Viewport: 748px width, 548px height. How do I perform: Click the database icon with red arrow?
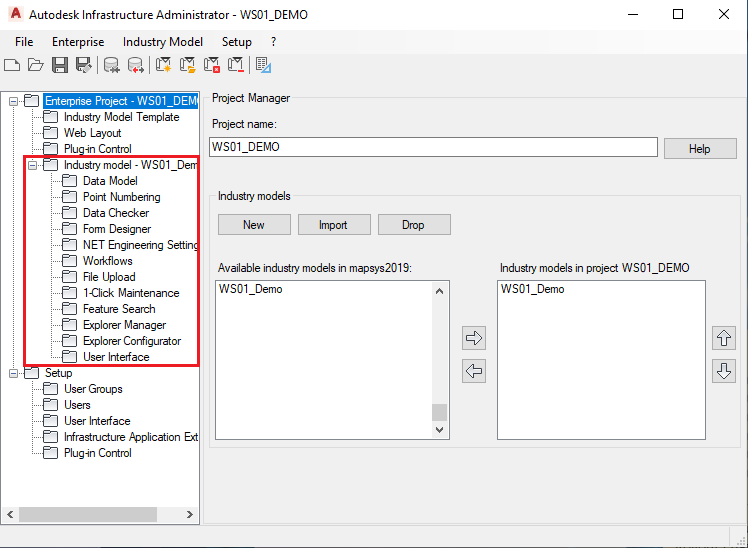[135, 65]
